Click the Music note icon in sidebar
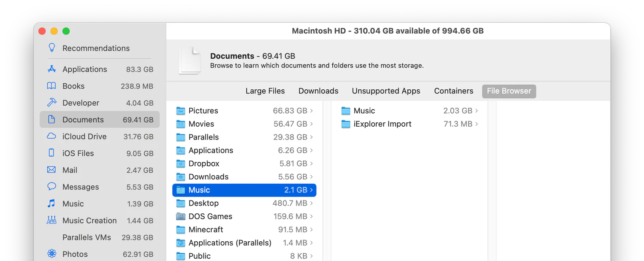 click(x=52, y=203)
